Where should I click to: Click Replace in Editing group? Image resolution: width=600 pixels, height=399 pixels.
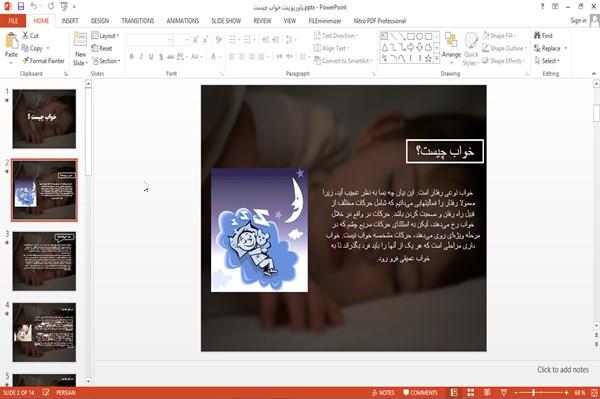(547, 48)
